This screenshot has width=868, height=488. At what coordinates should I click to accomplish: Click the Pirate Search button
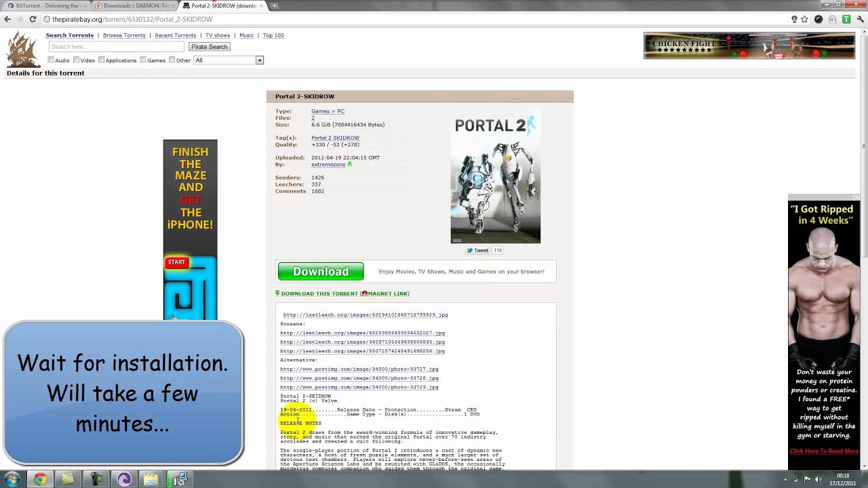pyautogui.click(x=209, y=47)
